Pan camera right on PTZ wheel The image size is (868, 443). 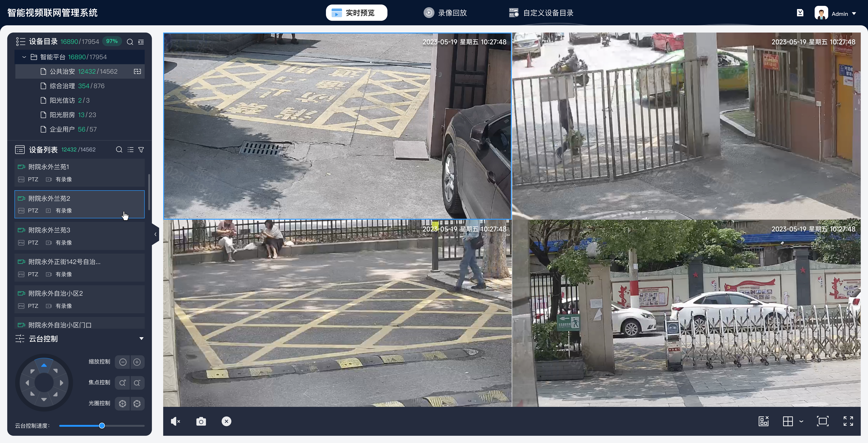pyautogui.click(x=61, y=383)
